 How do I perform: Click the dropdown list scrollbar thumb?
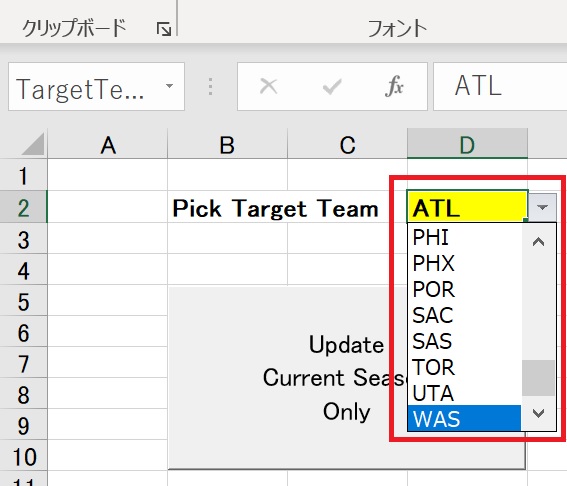tap(538, 378)
